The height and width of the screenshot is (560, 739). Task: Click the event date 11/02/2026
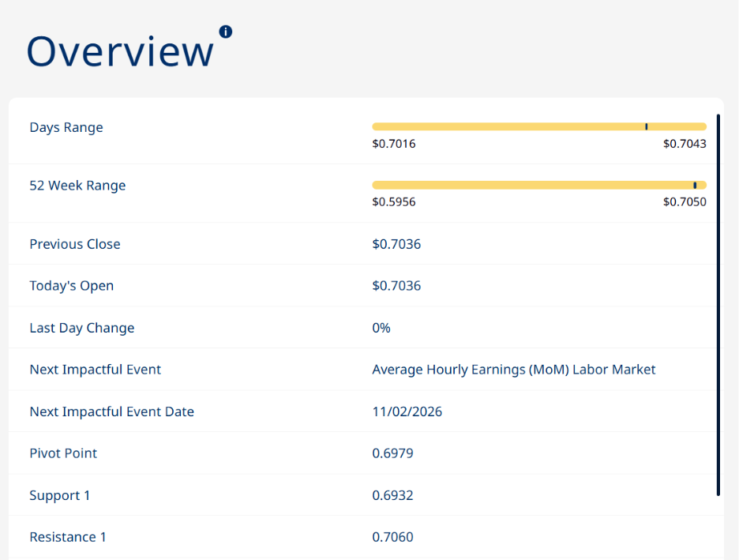click(407, 412)
